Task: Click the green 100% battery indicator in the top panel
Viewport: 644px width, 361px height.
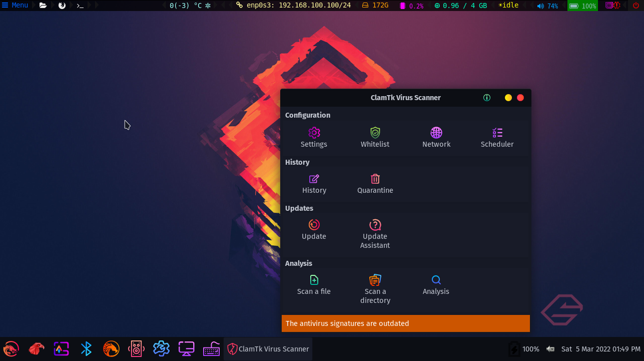Action: pos(582,6)
